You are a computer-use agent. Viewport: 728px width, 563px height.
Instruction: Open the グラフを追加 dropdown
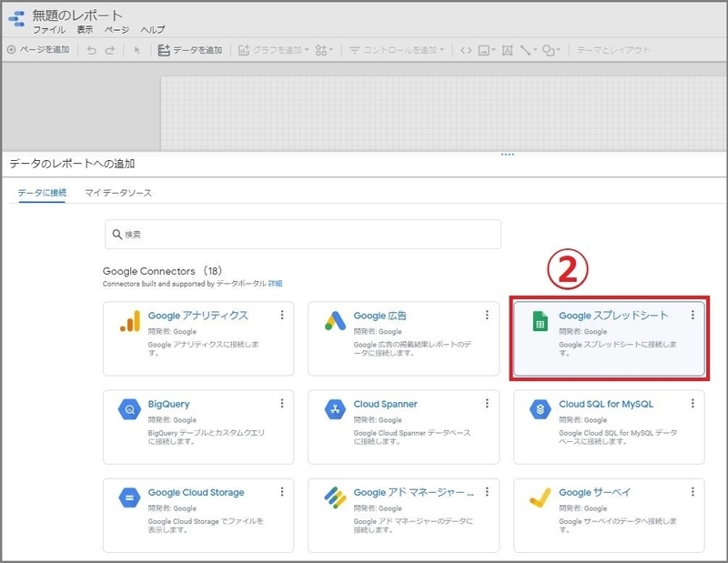click(x=274, y=50)
